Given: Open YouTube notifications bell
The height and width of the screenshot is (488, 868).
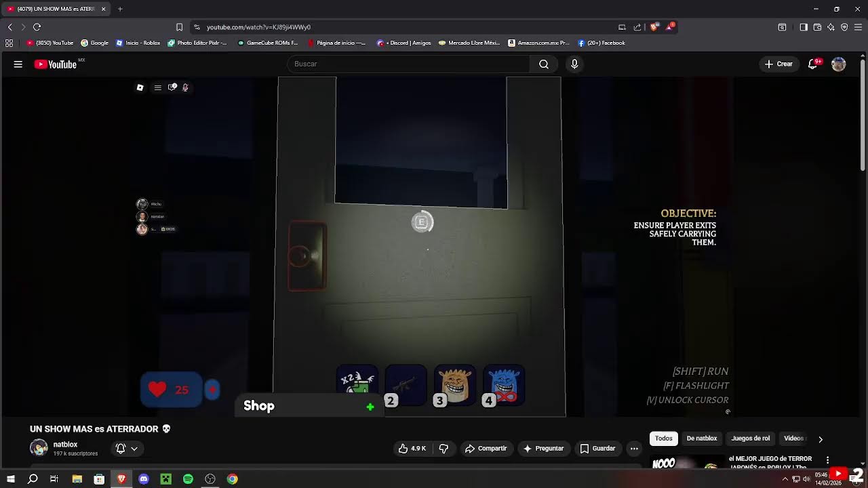Looking at the screenshot, I should tap(813, 64).
